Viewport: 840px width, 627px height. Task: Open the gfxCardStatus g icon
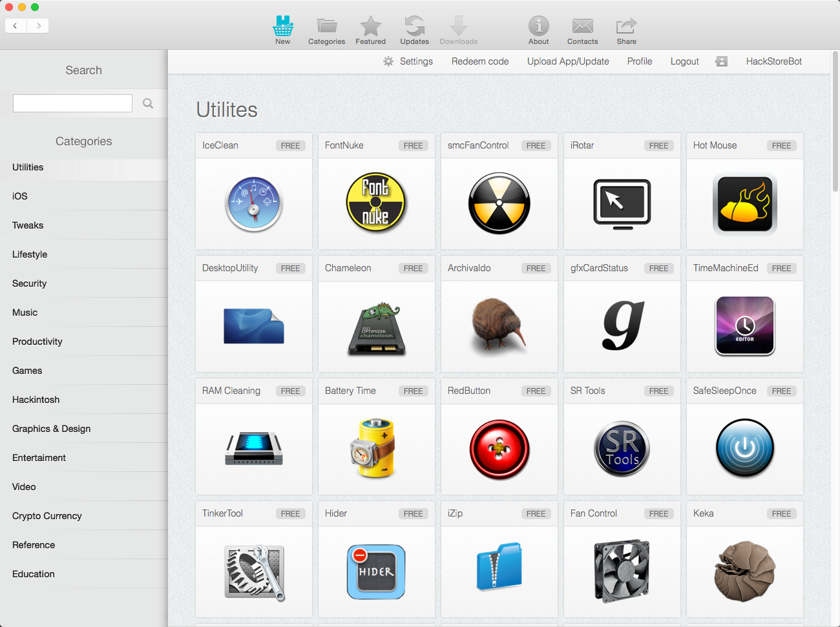tap(622, 326)
